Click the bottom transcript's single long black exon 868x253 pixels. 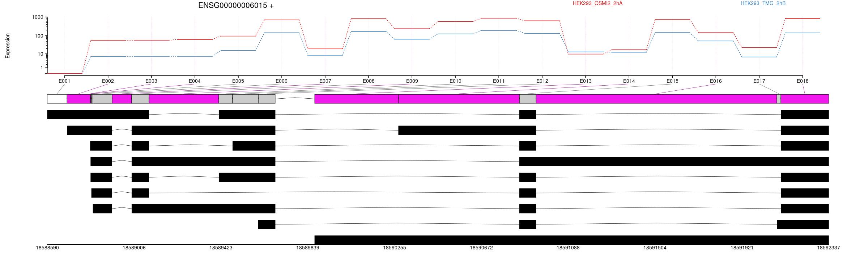(571, 240)
